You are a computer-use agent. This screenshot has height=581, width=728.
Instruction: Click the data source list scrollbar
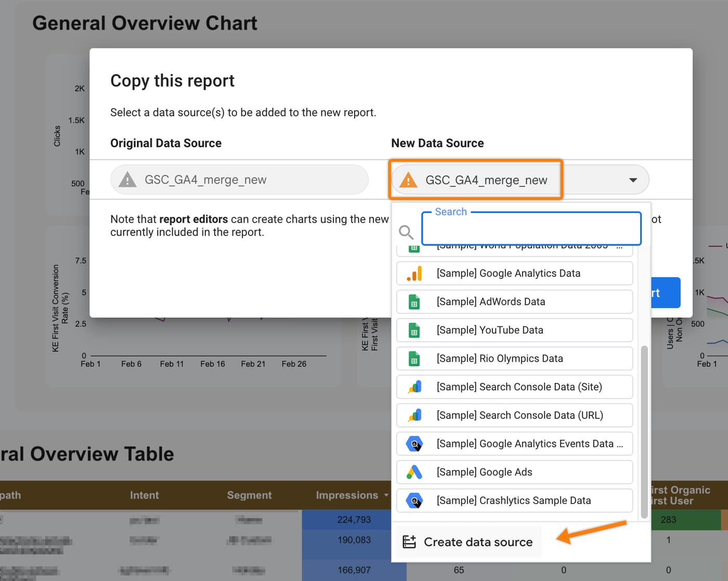644,431
